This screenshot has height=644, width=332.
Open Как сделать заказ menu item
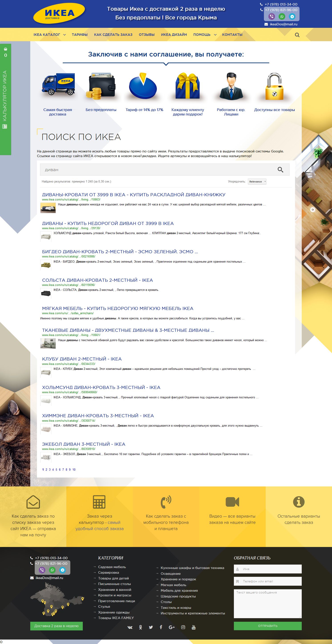coord(113,35)
